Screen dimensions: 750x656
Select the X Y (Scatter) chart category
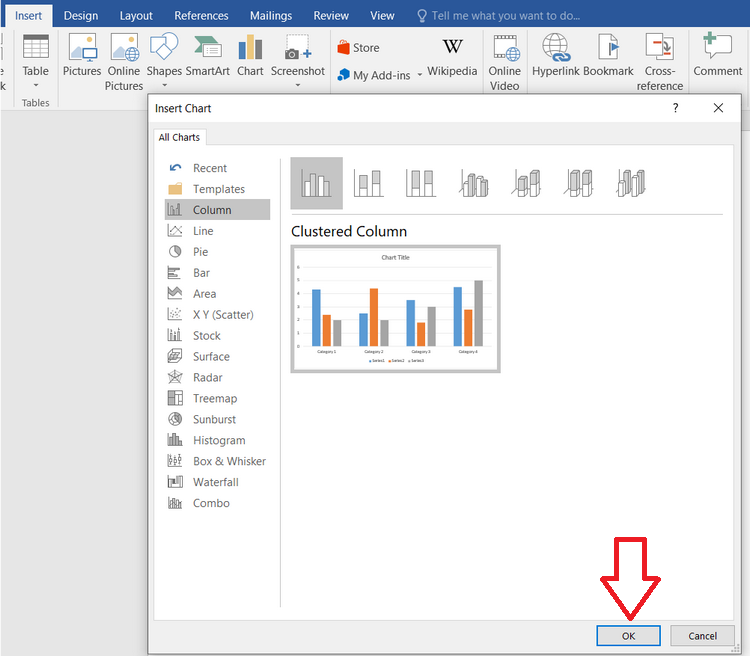tap(218, 315)
